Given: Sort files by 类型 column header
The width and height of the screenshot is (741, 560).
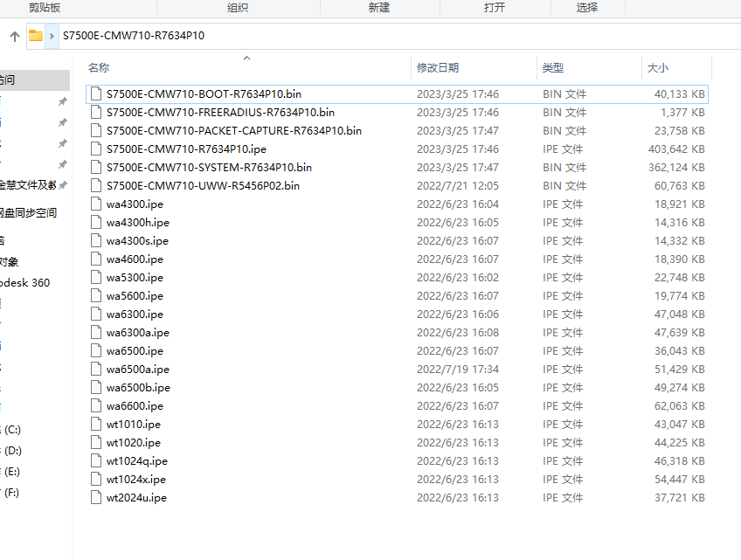Looking at the screenshot, I should click(x=553, y=68).
